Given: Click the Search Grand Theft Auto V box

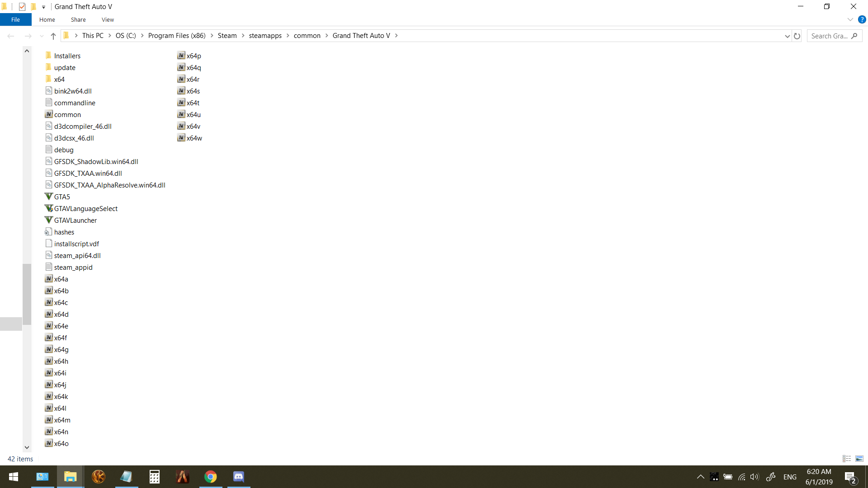Looking at the screenshot, I should pos(829,36).
